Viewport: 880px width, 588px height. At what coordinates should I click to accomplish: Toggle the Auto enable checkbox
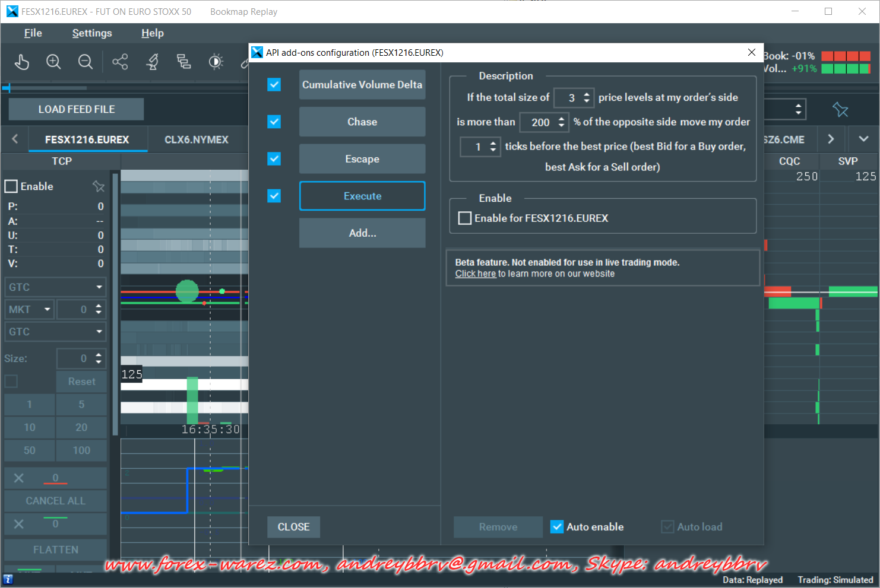[557, 527]
